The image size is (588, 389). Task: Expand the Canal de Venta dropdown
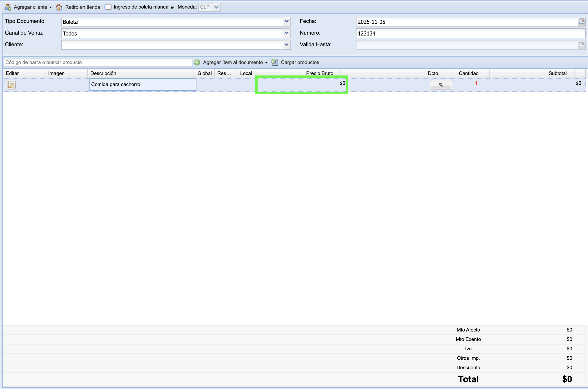click(287, 33)
